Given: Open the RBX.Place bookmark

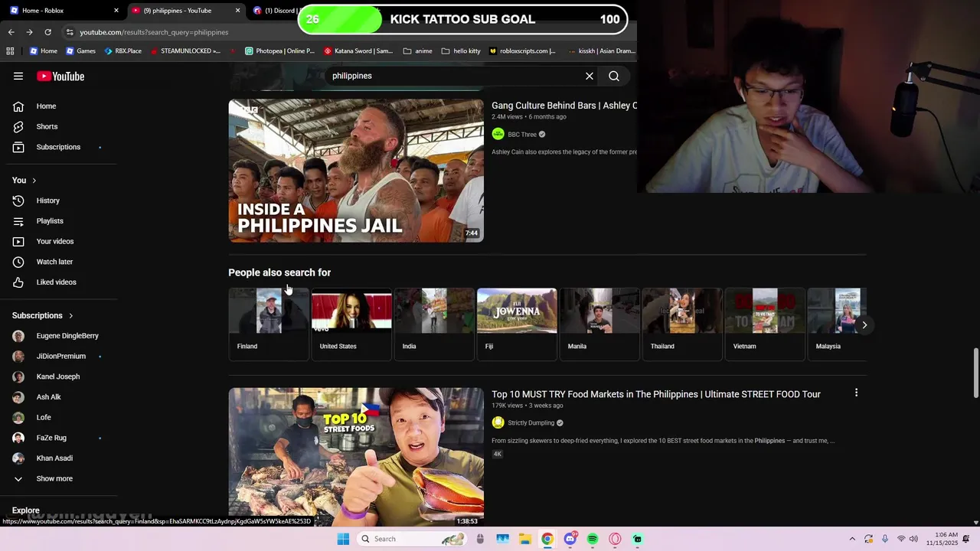Looking at the screenshot, I should point(122,51).
